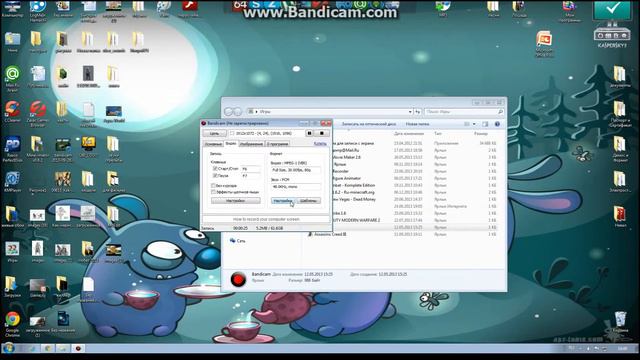Screen dimensions: 640x360
Task: Open the PowerPoint desktop shortcut
Action: [x=544, y=44]
